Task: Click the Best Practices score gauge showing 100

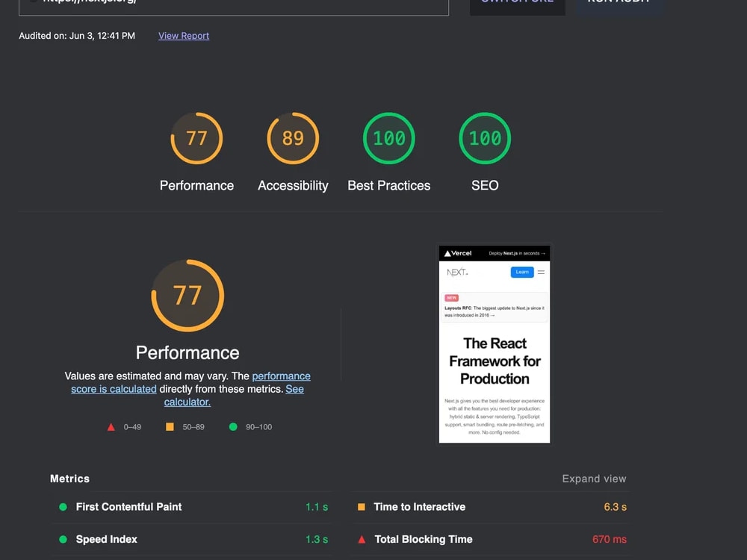Action: click(x=388, y=138)
